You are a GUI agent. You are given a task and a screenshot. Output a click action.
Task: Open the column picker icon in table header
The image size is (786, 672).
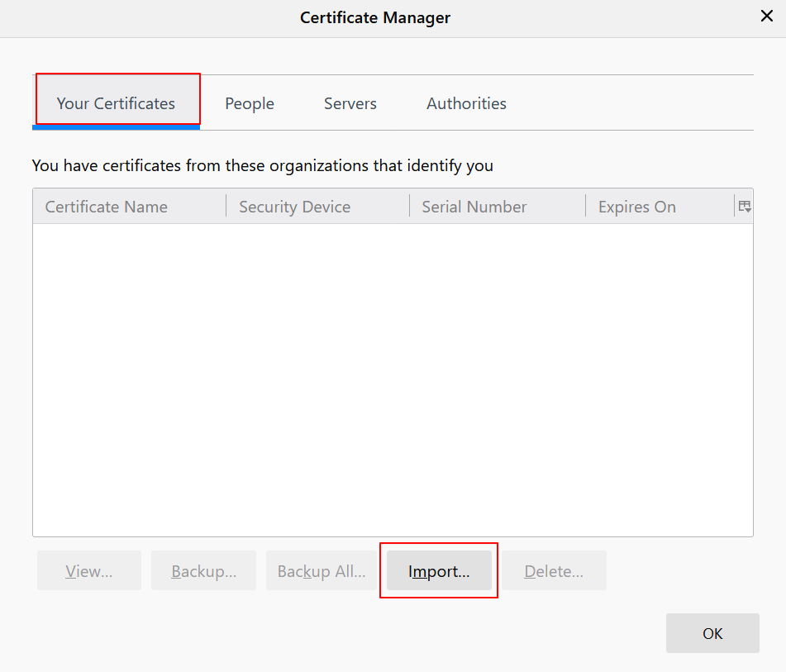coord(744,207)
